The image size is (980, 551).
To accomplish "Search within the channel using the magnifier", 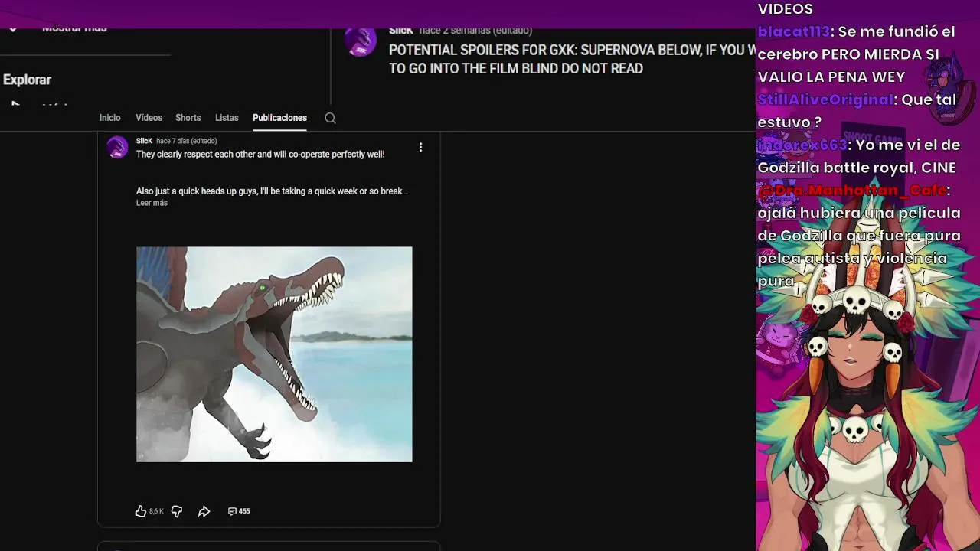I will [x=330, y=118].
